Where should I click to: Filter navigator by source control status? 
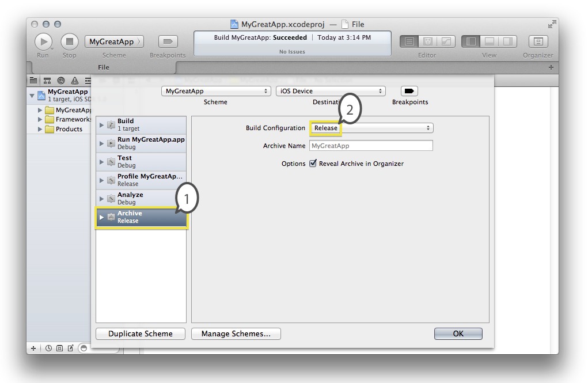click(59, 348)
